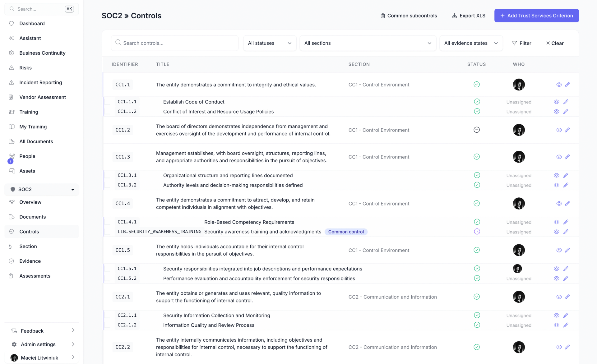Click the Export XLS download button

coord(468,16)
